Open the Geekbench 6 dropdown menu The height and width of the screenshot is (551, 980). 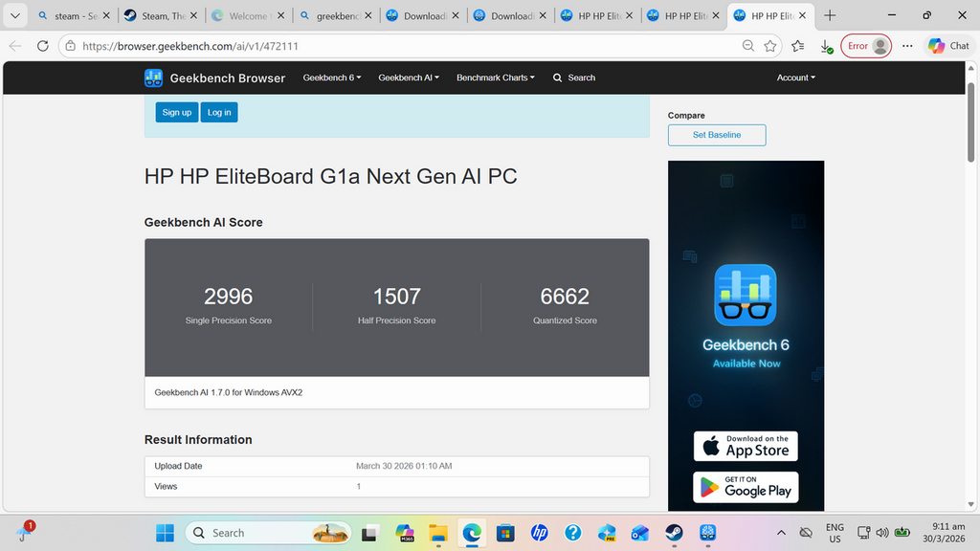click(x=331, y=77)
